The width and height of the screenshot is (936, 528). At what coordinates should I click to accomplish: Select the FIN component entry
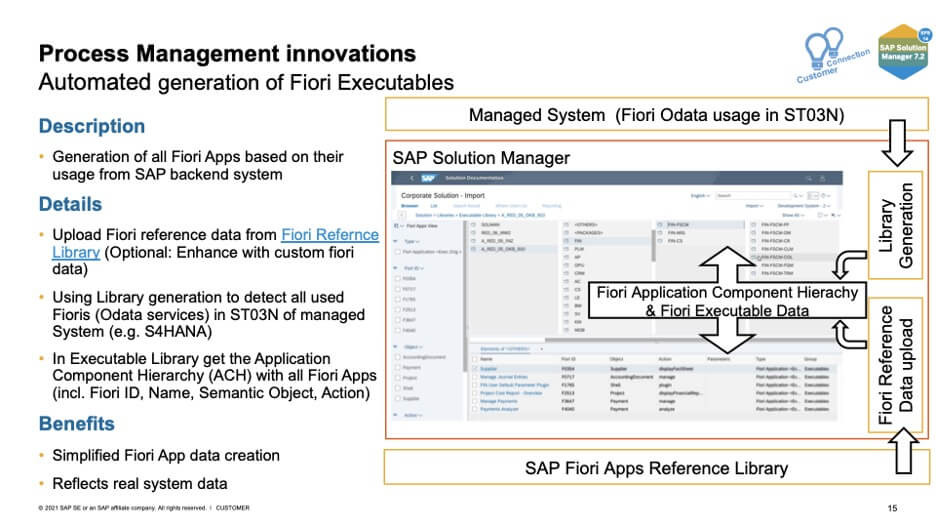(x=578, y=241)
